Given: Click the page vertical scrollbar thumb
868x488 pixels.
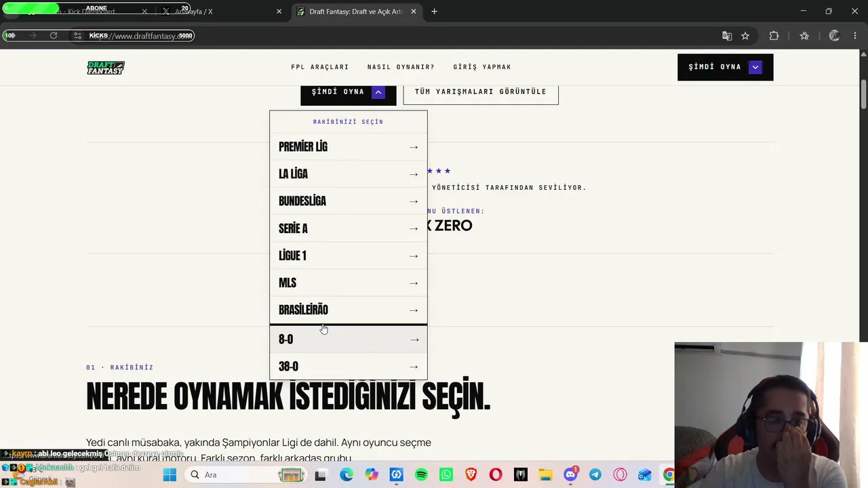Looking at the screenshot, I should 863,94.
